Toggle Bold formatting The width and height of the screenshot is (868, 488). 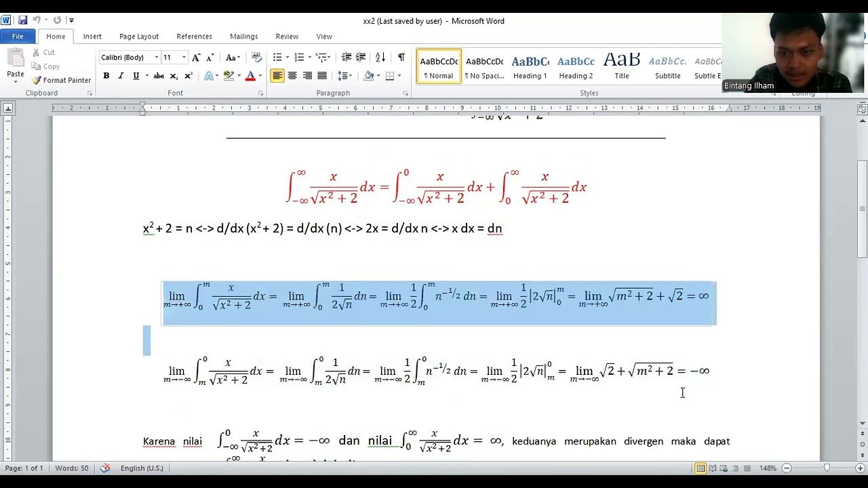[x=106, y=76]
